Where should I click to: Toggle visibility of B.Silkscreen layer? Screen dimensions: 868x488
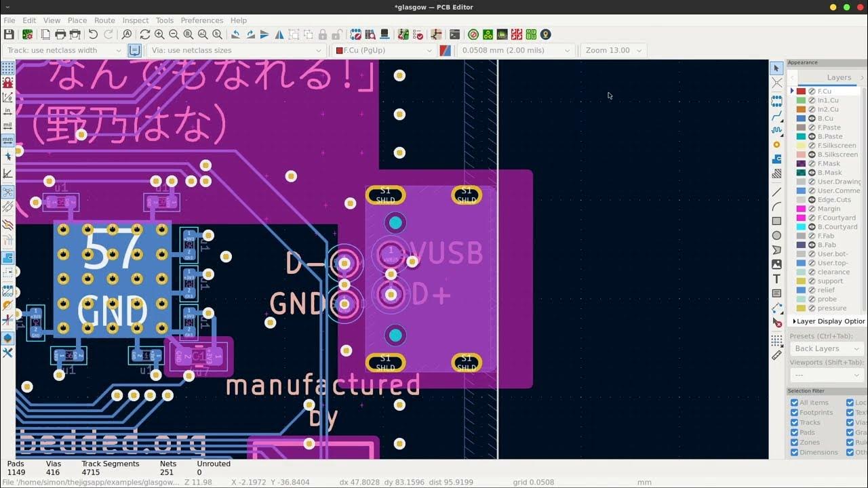click(812, 155)
